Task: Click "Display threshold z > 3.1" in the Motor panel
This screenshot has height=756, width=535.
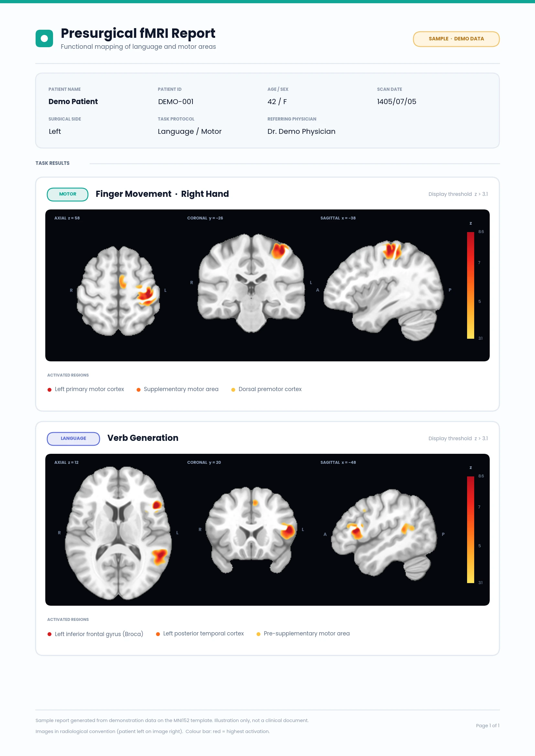Action: pos(458,194)
